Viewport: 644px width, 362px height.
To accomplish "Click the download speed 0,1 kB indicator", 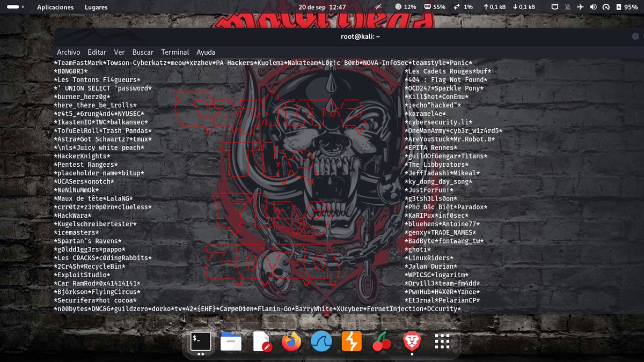I will click(x=524, y=7).
